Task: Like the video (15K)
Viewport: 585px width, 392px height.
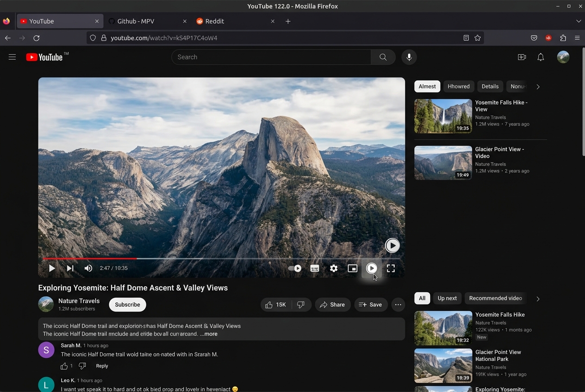Action: 276,305
